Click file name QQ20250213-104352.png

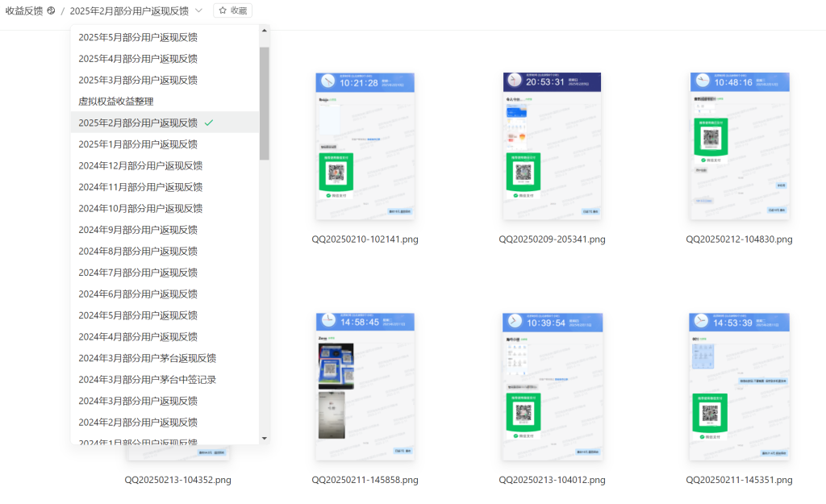click(178, 480)
